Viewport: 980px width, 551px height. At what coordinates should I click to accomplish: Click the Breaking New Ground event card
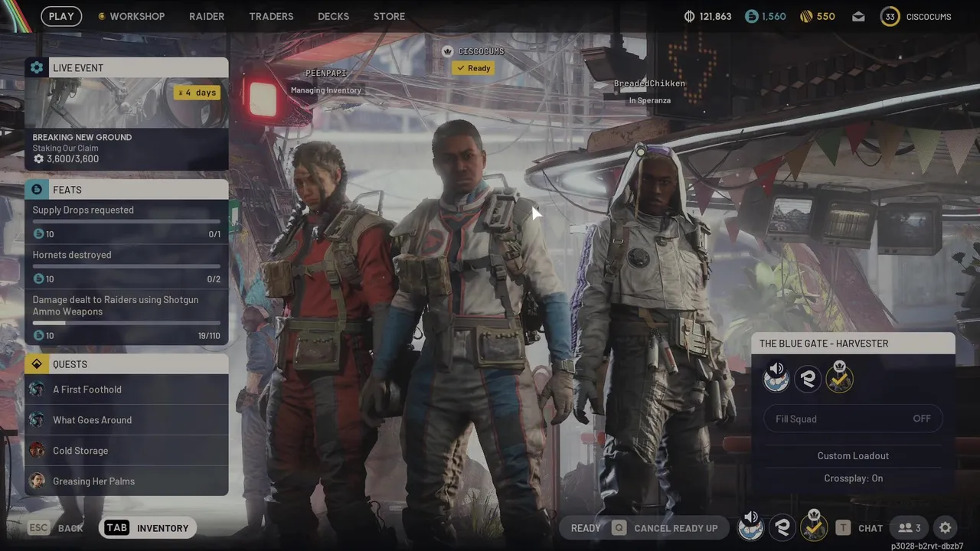tap(126, 124)
